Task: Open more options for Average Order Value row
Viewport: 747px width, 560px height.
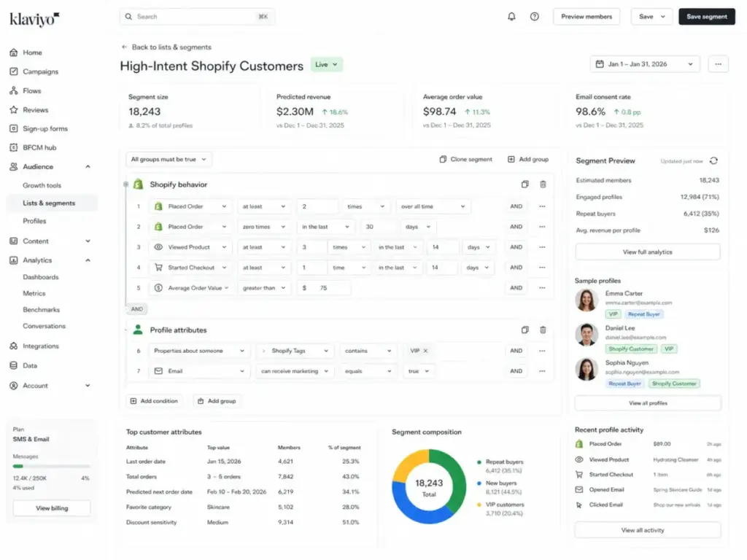Action: pyautogui.click(x=542, y=288)
